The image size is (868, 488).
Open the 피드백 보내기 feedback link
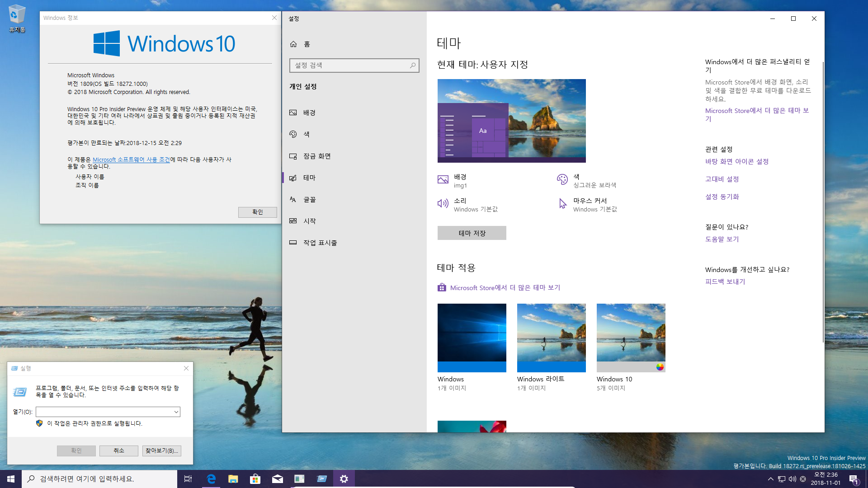click(x=725, y=282)
